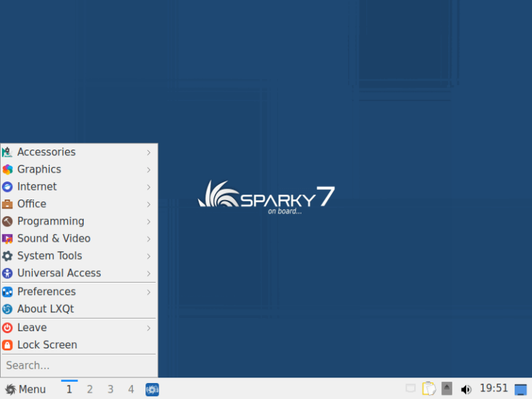Expand the Preferences submenu arrow

[x=149, y=292]
